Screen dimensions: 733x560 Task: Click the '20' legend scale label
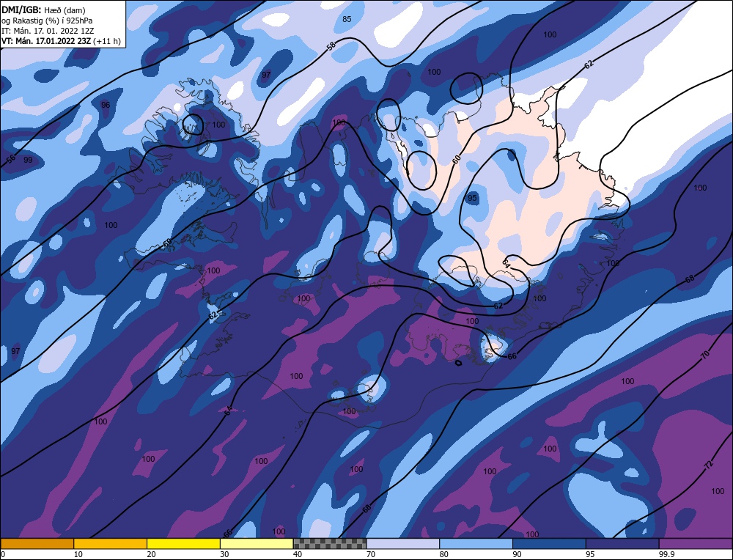(152, 554)
